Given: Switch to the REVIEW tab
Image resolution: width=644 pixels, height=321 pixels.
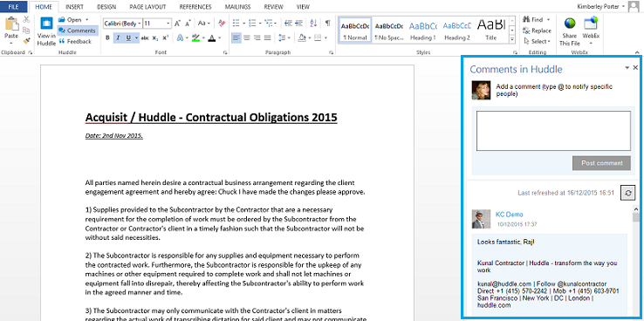Looking at the screenshot, I should click(273, 7).
